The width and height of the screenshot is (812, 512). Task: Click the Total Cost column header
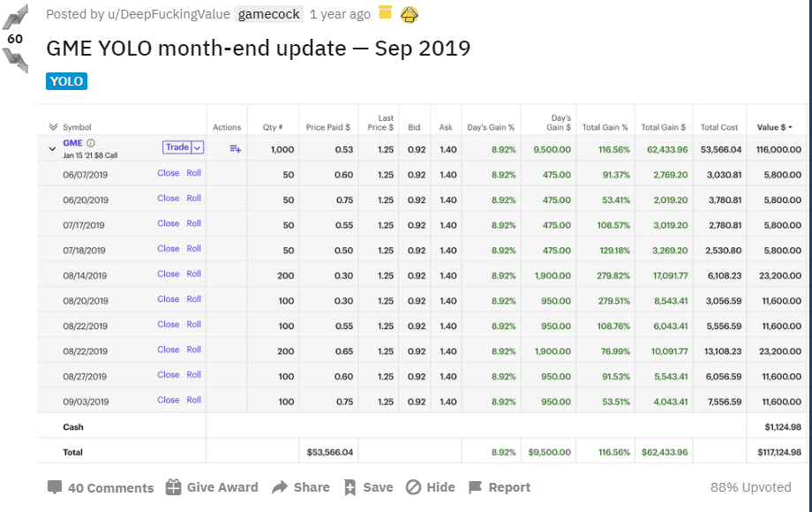click(x=719, y=127)
